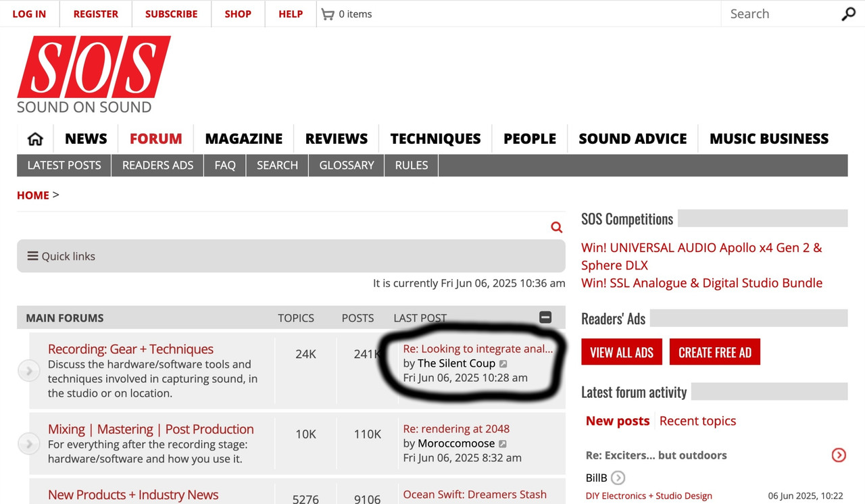Open DIY Electronics + Studio Design forum link
The image size is (865, 504).
pyautogui.click(x=649, y=496)
